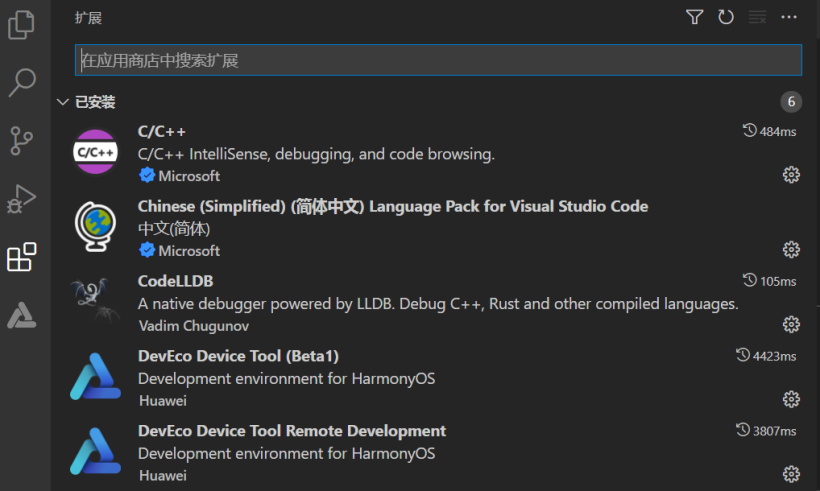Click the clear search results icon
820x491 pixels.
click(757, 17)
